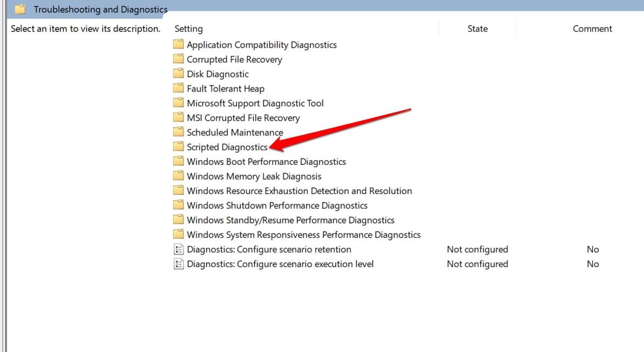
Task: Click the Comment column header
Action: coord(592,29)
